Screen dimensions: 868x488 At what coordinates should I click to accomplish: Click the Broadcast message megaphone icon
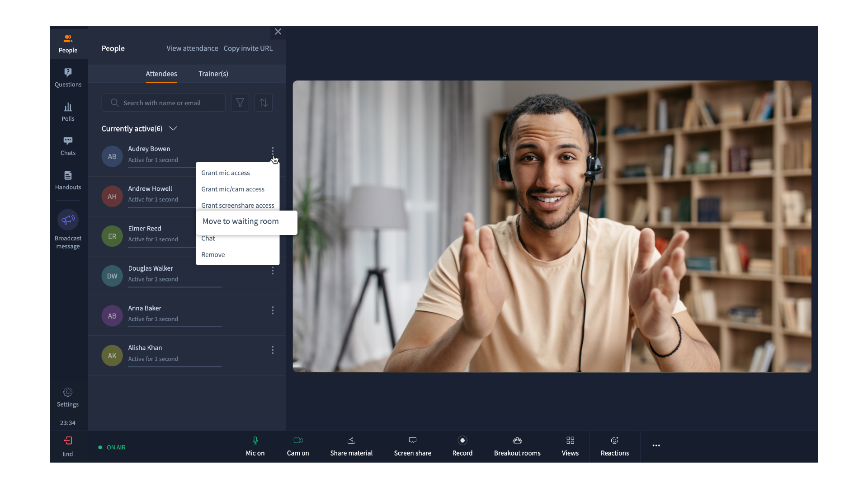point(68,220)
